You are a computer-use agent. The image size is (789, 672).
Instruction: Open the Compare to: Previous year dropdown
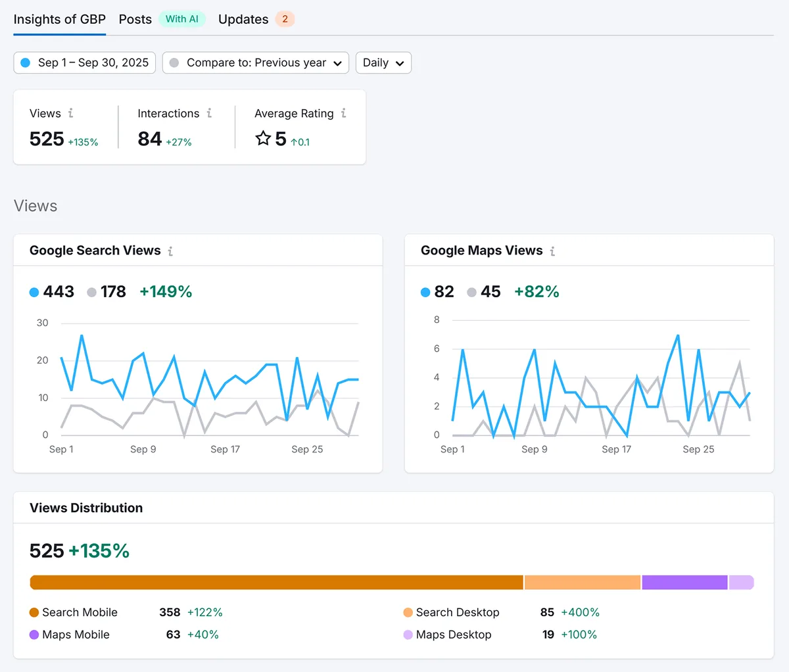click(256, 62)
